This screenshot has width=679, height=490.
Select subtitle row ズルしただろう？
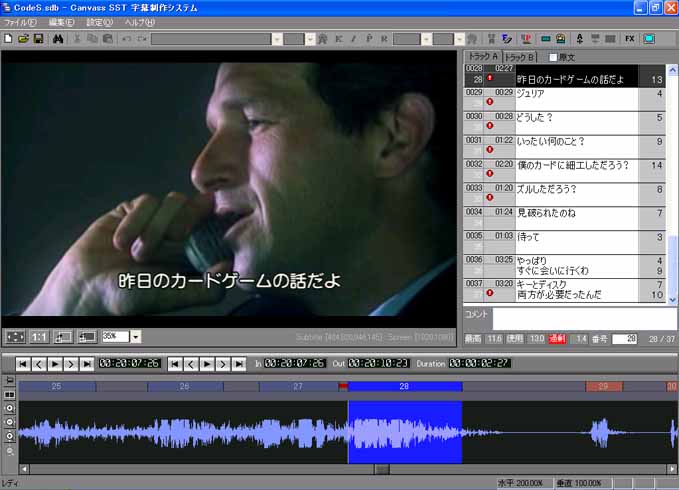tap(564, 194)
